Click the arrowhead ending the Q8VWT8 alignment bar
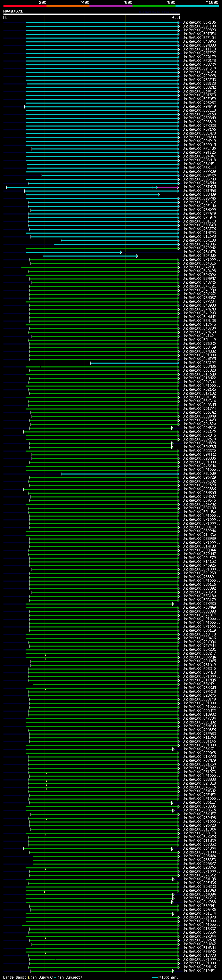The width and height of the screenshot is (222, 980). [x=121, y=252]
